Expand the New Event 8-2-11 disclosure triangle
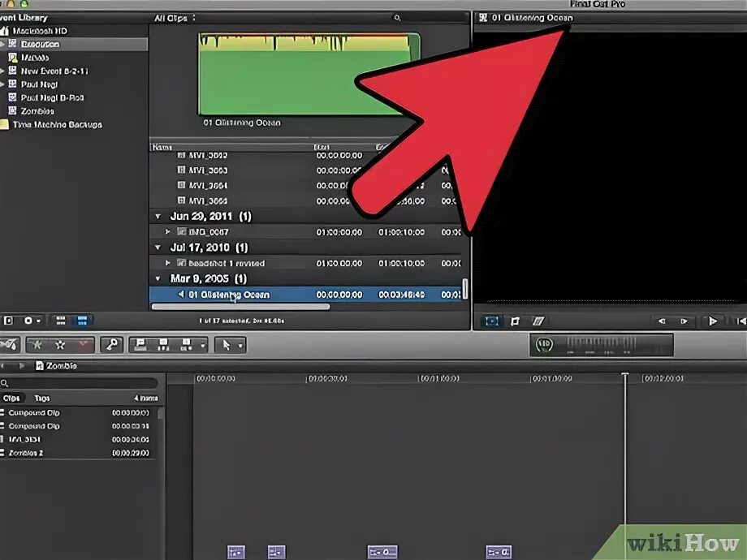Viewport: 747px width, 560px height. pyautogui.click(x=2, y=71)
